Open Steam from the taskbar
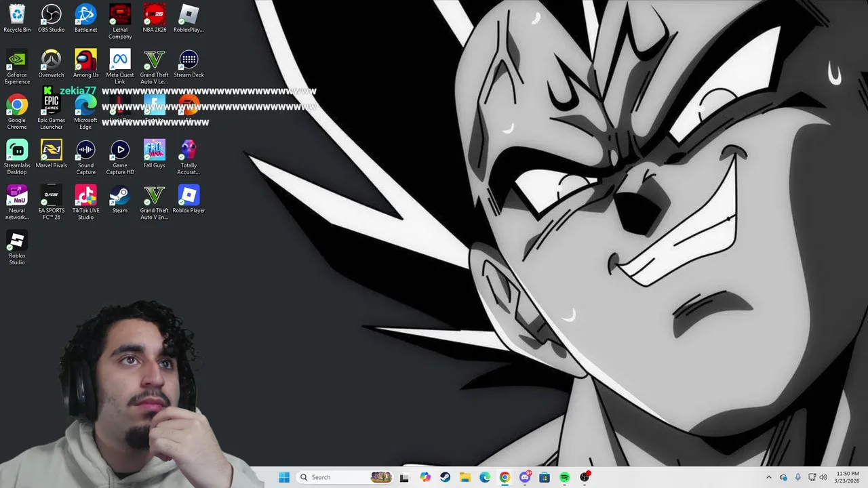 point(445,477)
